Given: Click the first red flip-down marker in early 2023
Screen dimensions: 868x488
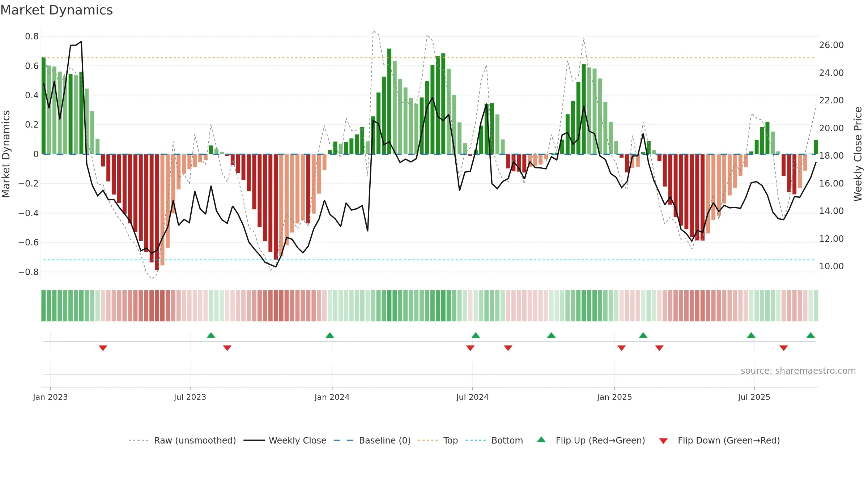Looking at the screenshot, I should coord(103,348).
